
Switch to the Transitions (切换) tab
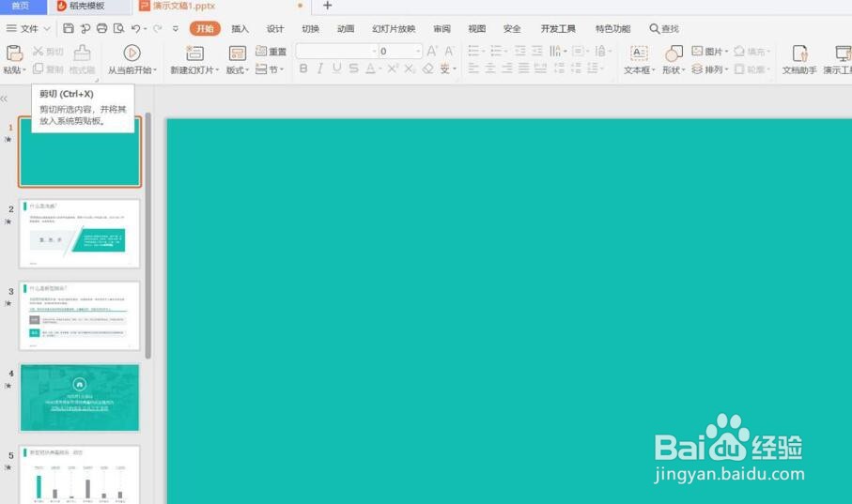pyautogui.click(x=310, y=28)
